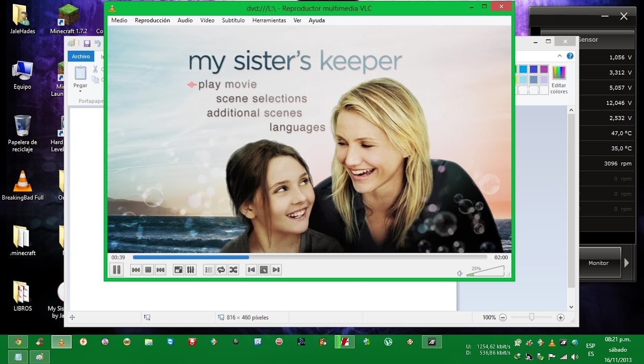The width and height of the screenshot is (644, 364).
Task: Open the Ver menu
Action: coord(297,20)
